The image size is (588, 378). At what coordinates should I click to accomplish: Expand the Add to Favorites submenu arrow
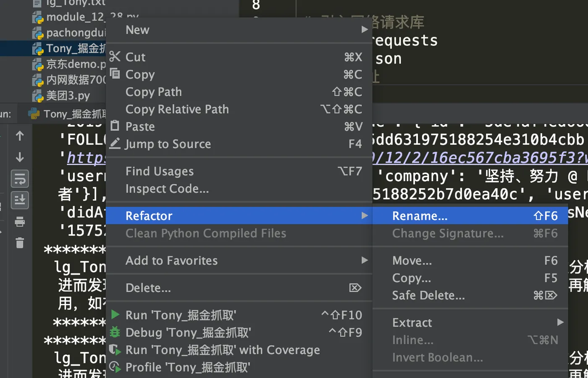point(365,260)
